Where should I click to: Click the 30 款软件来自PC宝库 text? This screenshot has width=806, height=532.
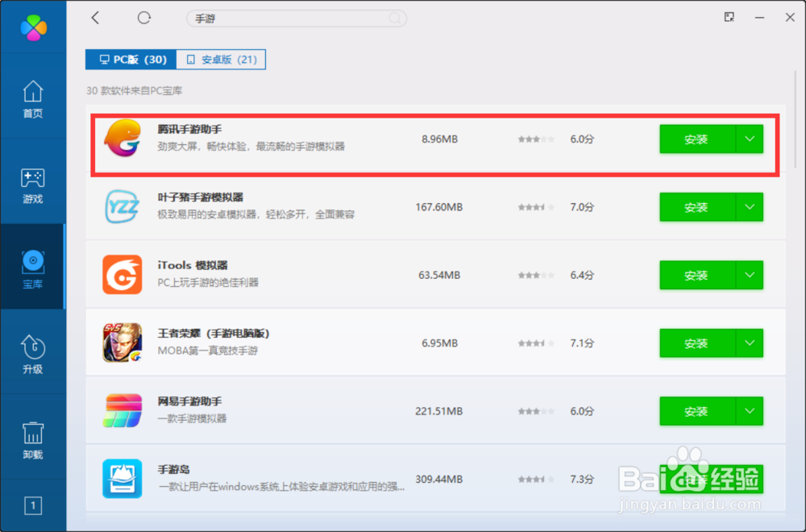tap(134, 91)
